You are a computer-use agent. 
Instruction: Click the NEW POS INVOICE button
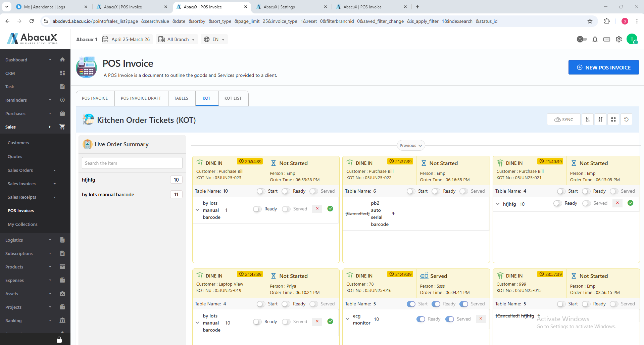point(603,67)
